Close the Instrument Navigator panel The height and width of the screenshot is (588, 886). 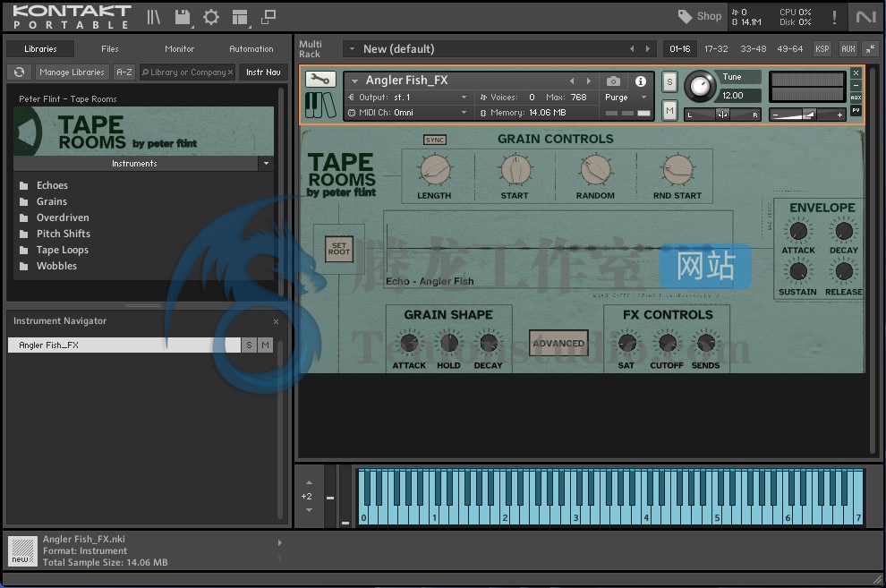coord(276,321)
